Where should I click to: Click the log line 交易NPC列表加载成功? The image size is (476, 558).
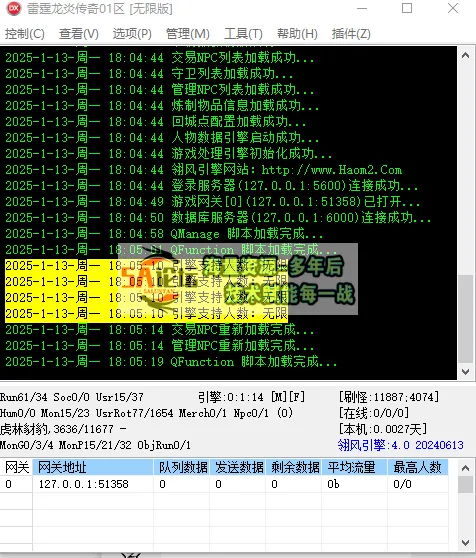point(159,58)
